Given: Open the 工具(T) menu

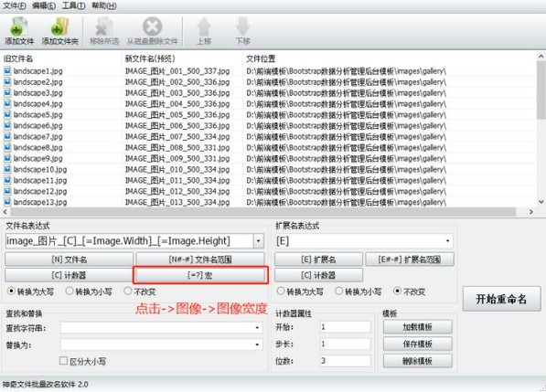Looking at the screenshot, I should tap(73, 5).
